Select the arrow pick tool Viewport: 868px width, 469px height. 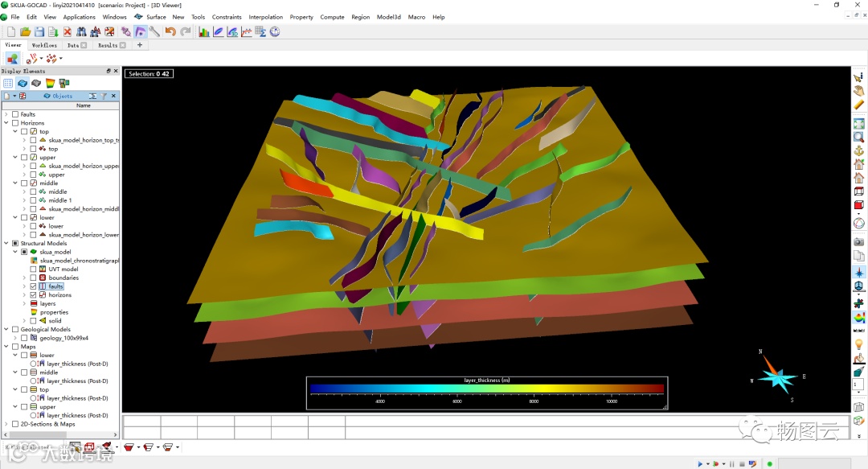[858, 77]
